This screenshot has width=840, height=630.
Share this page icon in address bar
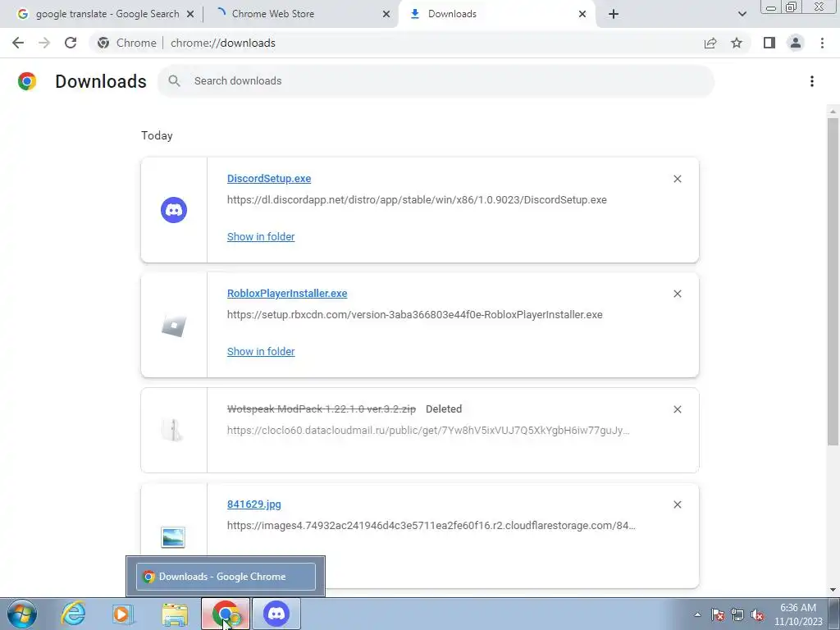pos(710,43)
